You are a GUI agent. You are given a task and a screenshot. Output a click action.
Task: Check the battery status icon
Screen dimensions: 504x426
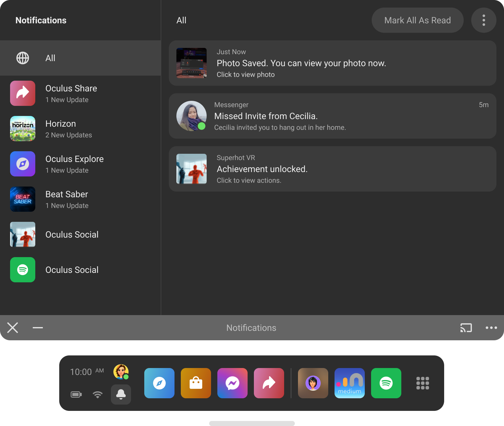tap(76, 394)
